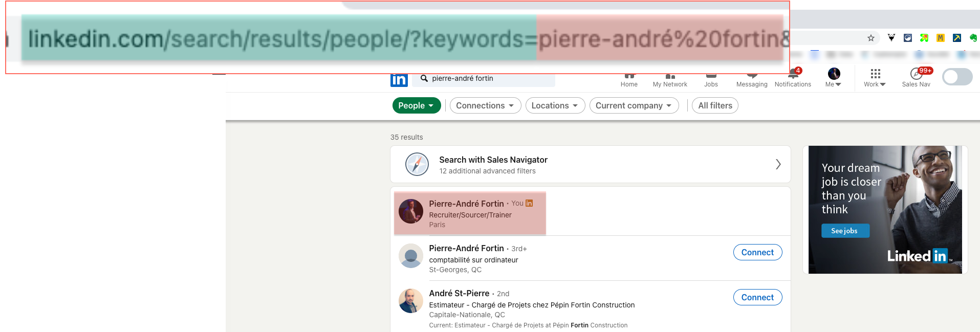Click "St-Georges, QC" location text
The image size is (980, 332).
(x=455, y=270)
